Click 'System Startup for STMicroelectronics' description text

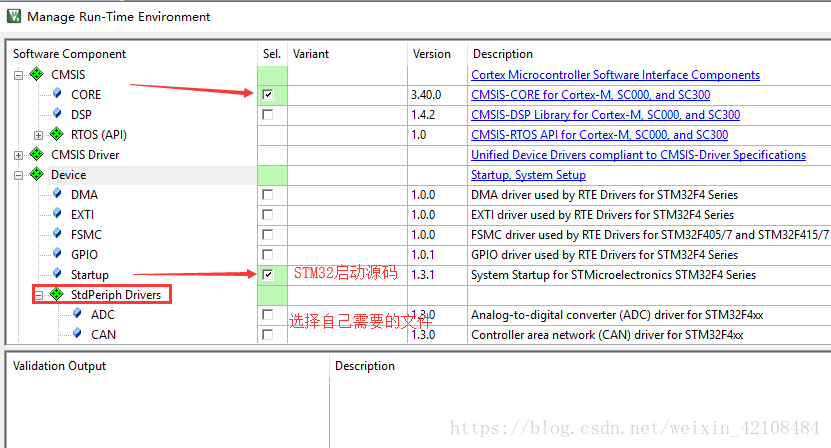click(x=613, y=275)
